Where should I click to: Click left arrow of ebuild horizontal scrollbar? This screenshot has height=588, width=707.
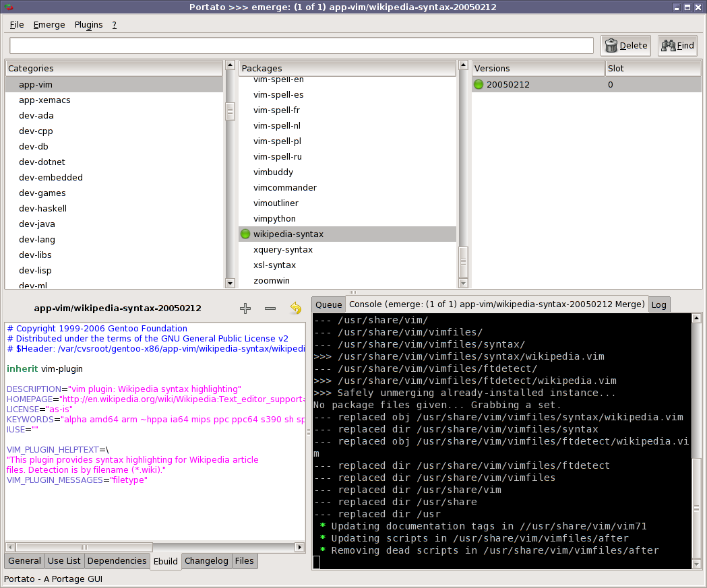[10, 547]
